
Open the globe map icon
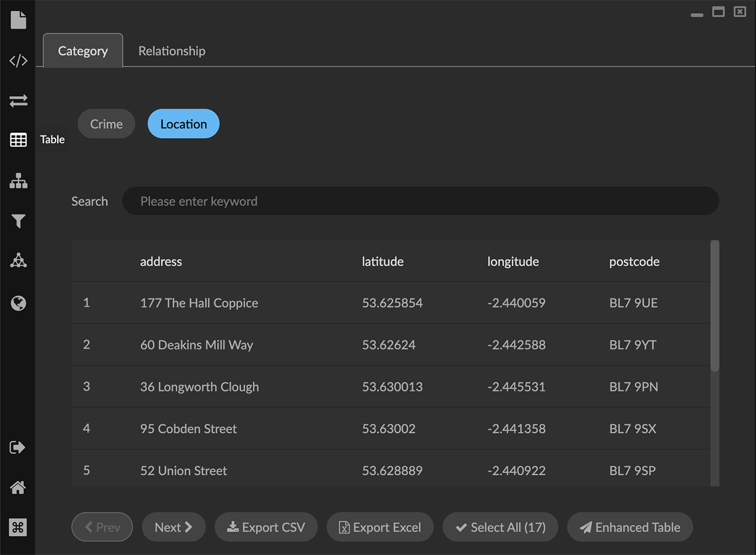18,303
